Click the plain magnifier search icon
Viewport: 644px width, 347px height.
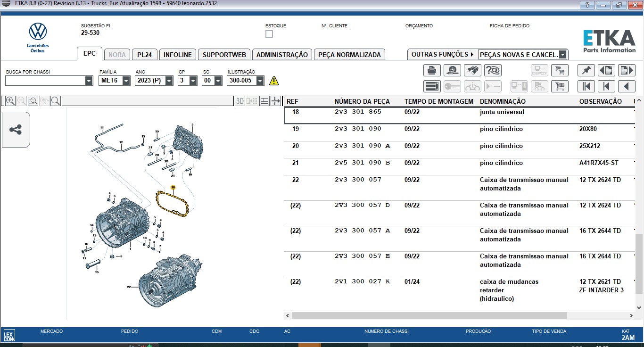[56, 101]
